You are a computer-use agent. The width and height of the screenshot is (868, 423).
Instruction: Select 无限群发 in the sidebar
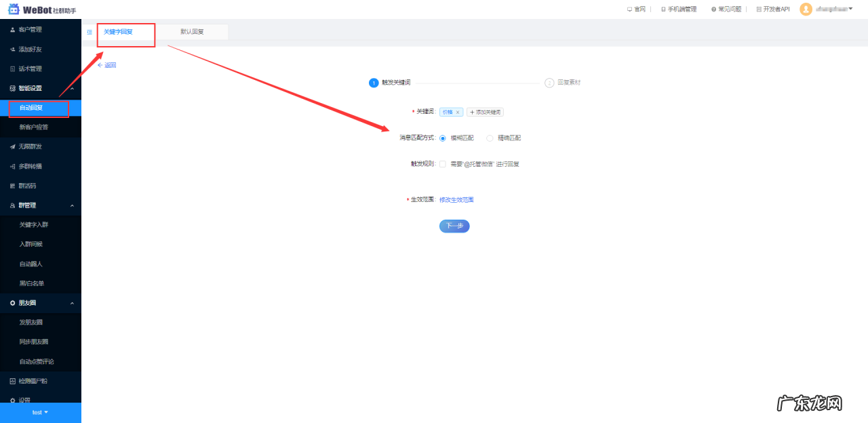31,146
